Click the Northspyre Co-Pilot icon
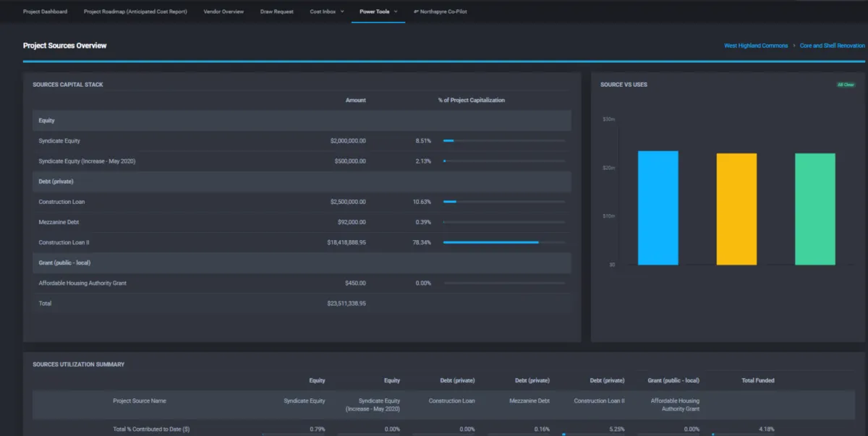The width and height of the screenshot is (868, 436). click(x=415, y=12)
